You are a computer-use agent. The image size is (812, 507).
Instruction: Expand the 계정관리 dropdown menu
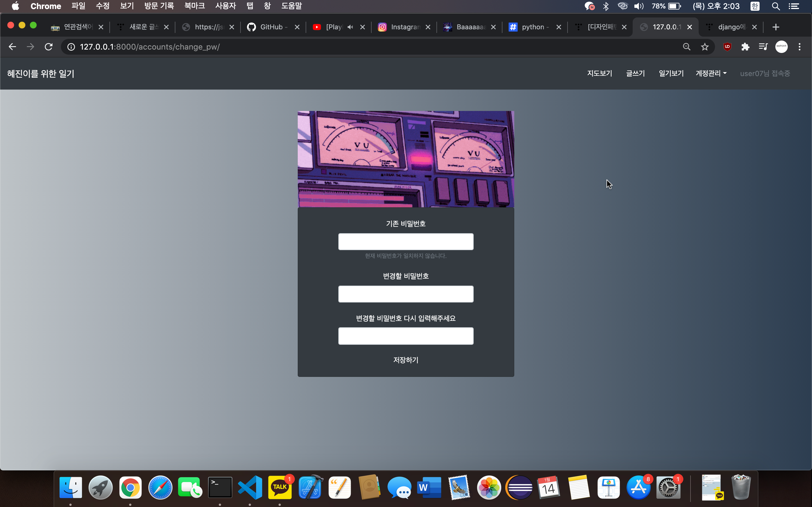click(x=711, y=74)
